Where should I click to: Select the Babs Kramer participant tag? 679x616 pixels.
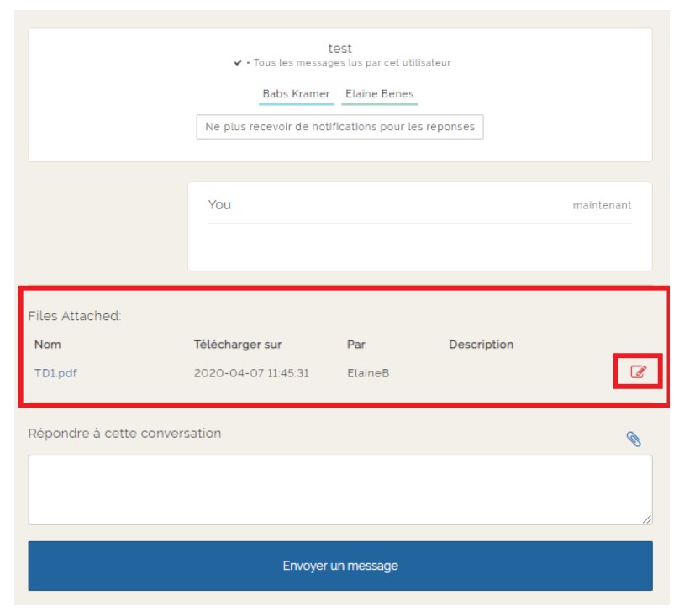point(296,94)
